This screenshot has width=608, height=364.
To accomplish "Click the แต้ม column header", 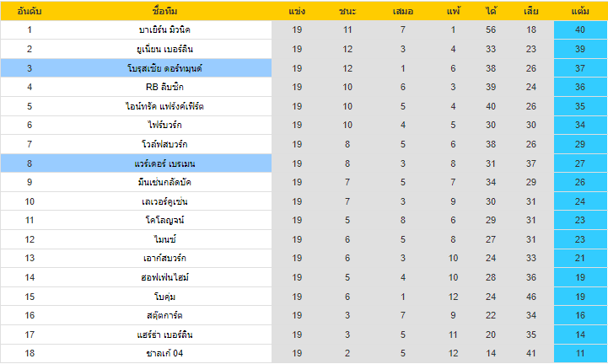I will [580, 11].
